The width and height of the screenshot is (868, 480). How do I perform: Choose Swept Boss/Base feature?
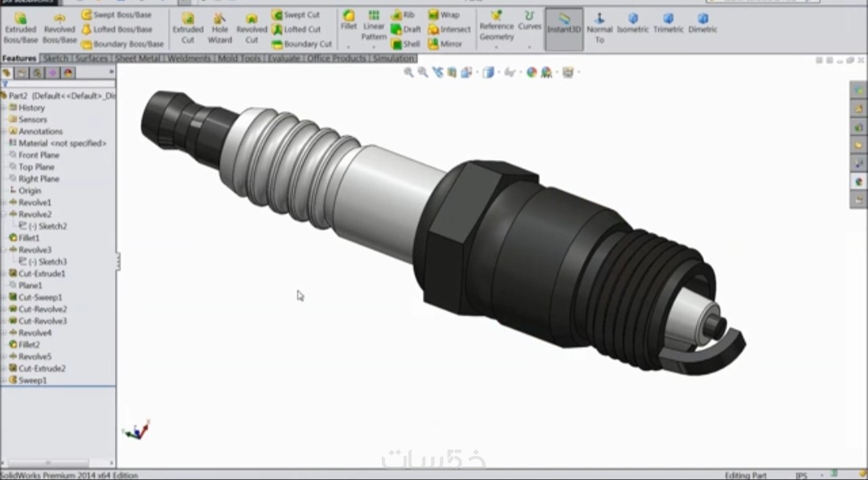117,15
